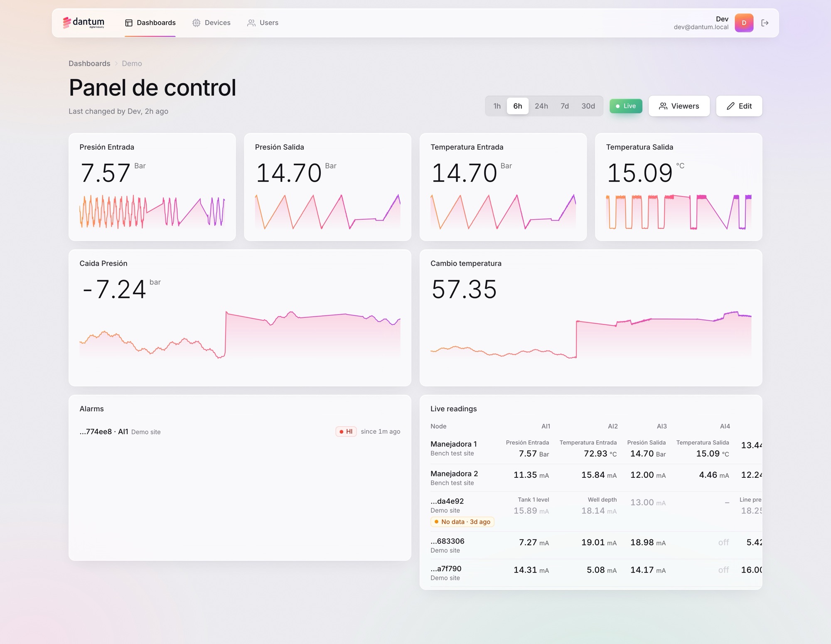Click the Users people icon in navbar
This screenshot has height=644, width=831.
pyautogui.click(x=251, y=23)
